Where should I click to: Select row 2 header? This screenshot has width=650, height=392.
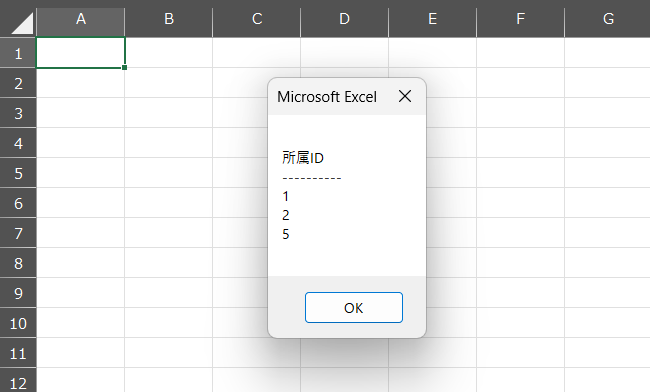point(18,83)
